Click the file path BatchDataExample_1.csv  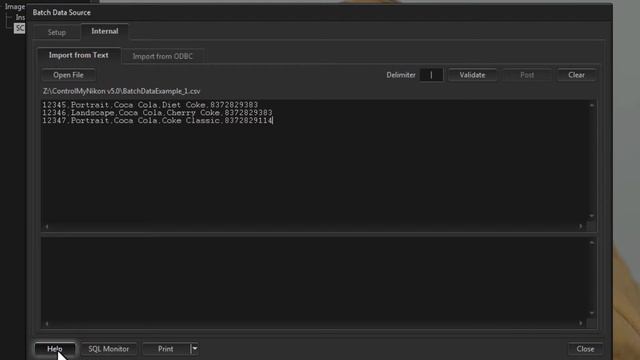pyautogui.click(x=122, y=91)
